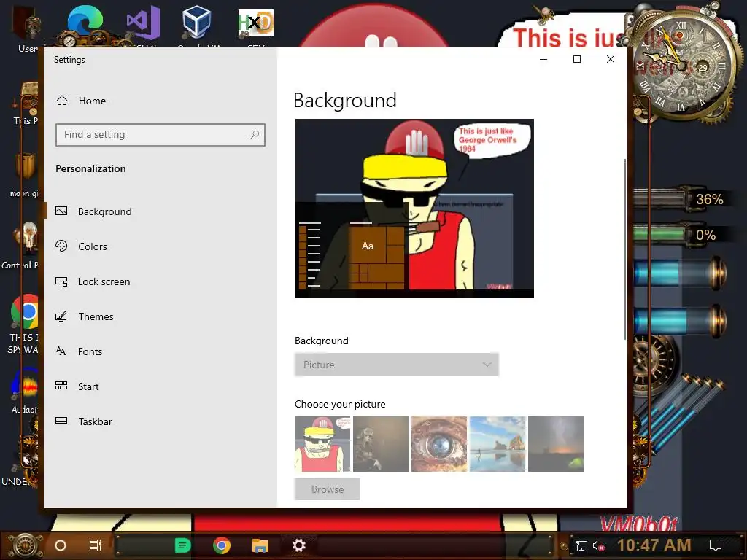The height and width of the screenshot is (560, 747).
Task: Click the 0% green gauge widget
Action: coord(682,234)
